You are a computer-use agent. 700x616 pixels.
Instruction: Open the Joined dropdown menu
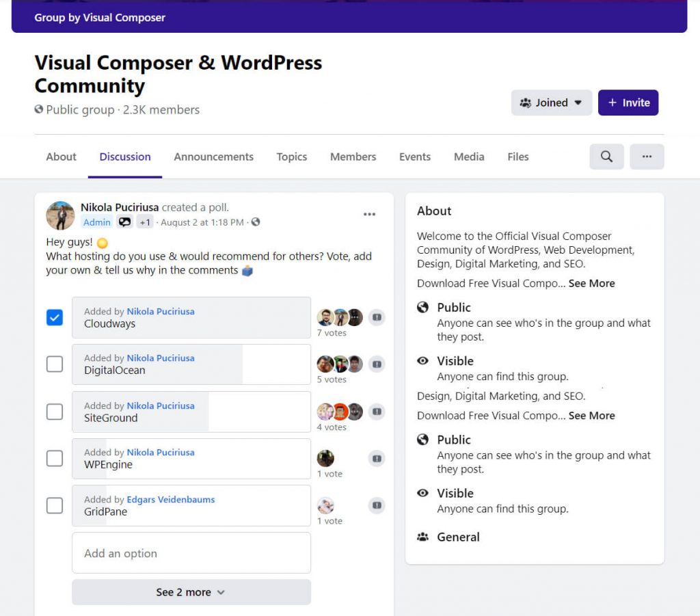[x=552, y=103]
